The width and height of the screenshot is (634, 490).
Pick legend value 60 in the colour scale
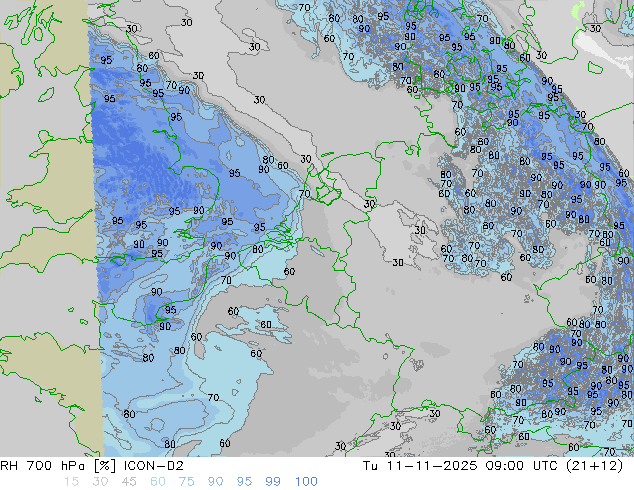[x=158, y=482]
